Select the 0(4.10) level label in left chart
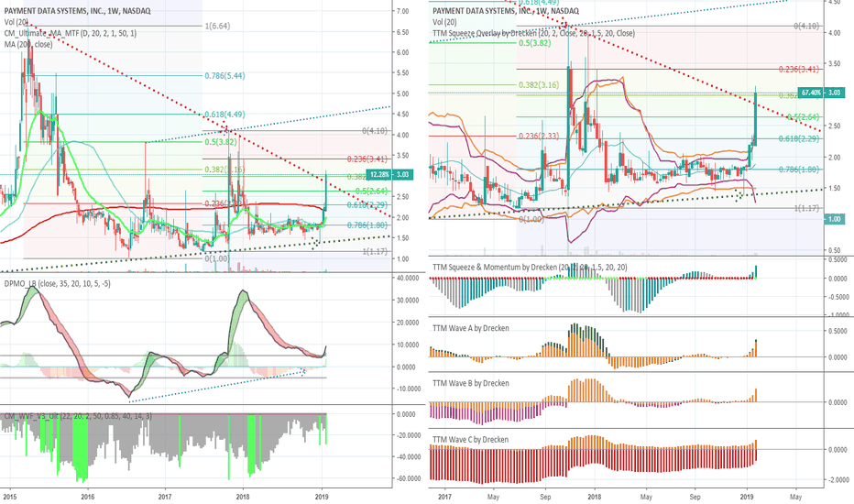Viewport: 854px width, 504px height. pyautogui.click(x=375, y=131)
